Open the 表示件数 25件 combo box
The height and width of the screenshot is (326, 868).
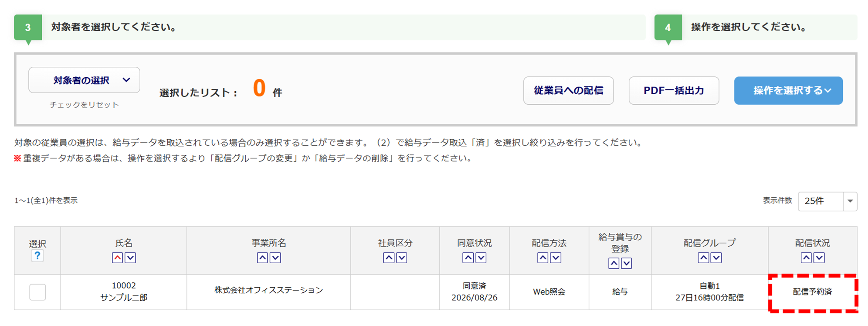point(827,201)
